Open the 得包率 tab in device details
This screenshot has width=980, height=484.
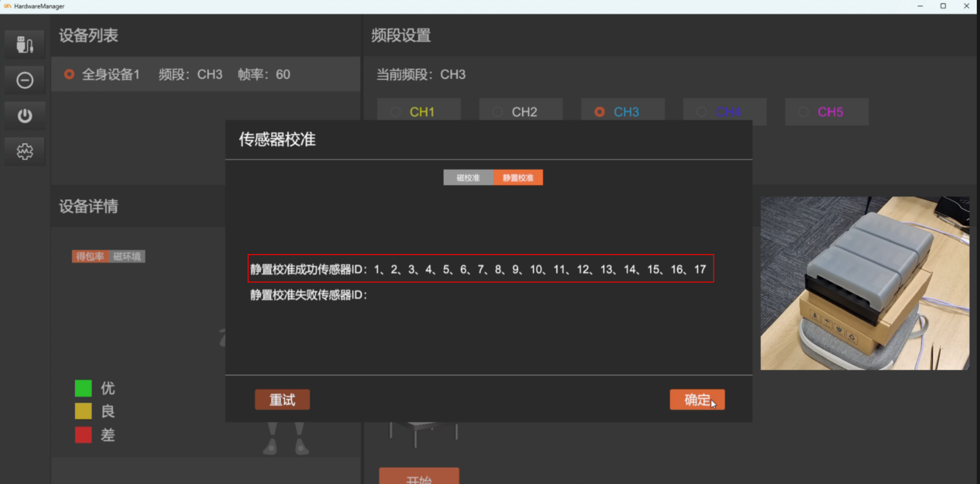(90, 256)
